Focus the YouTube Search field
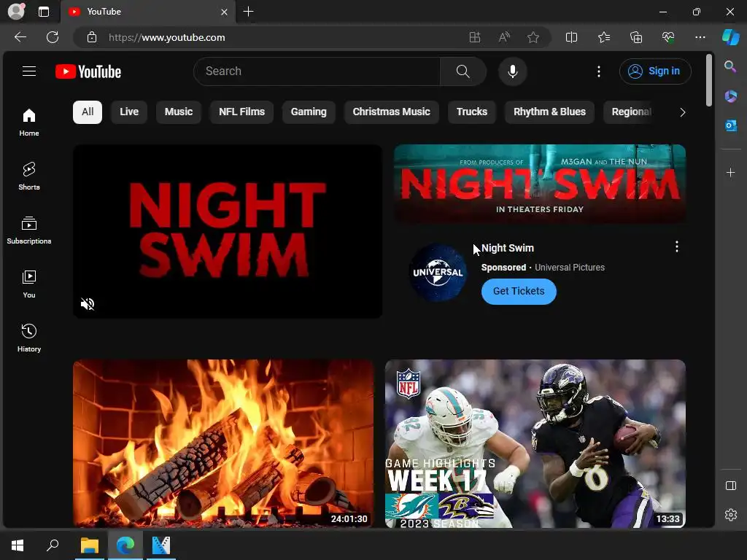This screenshot has height=560, width=747. tap(317, 71)
